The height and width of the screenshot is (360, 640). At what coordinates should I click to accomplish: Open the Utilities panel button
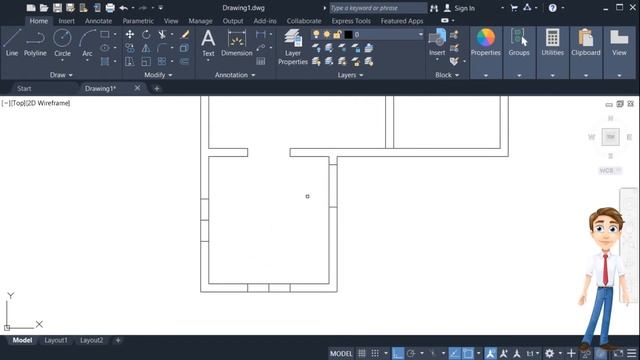[x=552, y=42]
